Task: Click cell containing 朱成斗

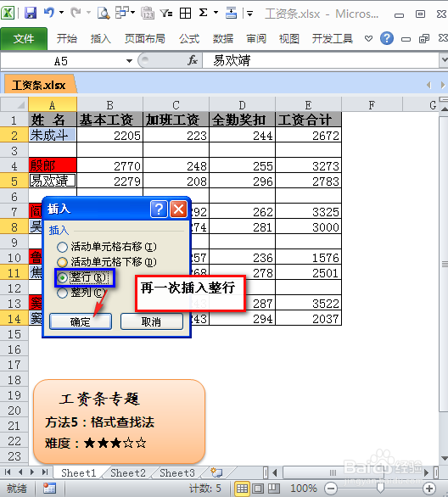Action: (x=53, y=136)
